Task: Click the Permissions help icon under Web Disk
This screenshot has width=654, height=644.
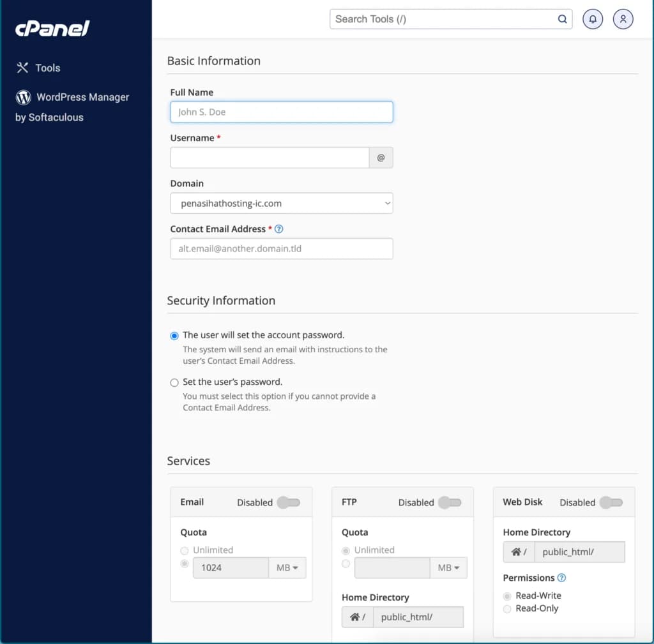Action: (x=562, y=578)
